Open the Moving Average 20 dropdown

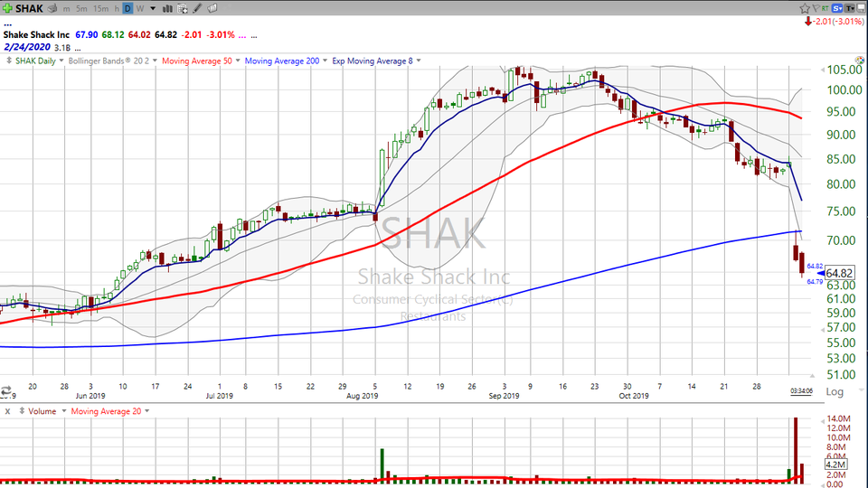click(x=146, y=411)
